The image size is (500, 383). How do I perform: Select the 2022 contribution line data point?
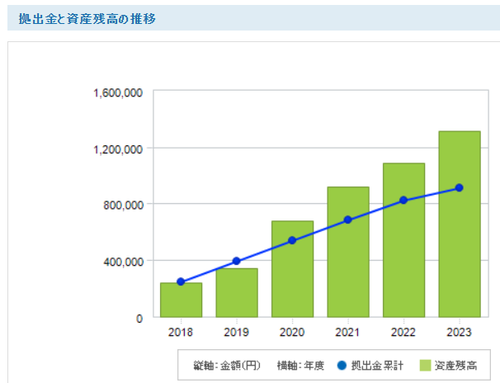pyautogui.click(x=404, y=200)
